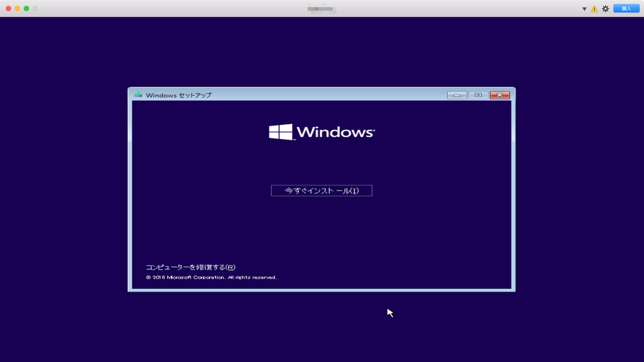Expand the dropdown arrow beside the warning icon
644x362 pixels.
click(584, 9)
